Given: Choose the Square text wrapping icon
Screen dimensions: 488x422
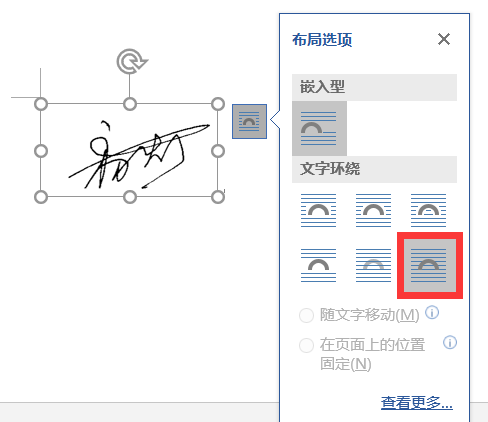Looking at the screenshot, I should click(318, 210).
